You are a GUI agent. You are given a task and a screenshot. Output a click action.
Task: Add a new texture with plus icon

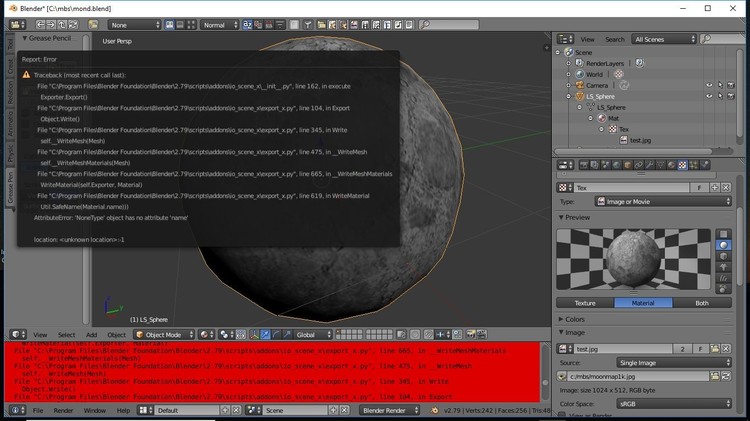(x=713, y=187)
